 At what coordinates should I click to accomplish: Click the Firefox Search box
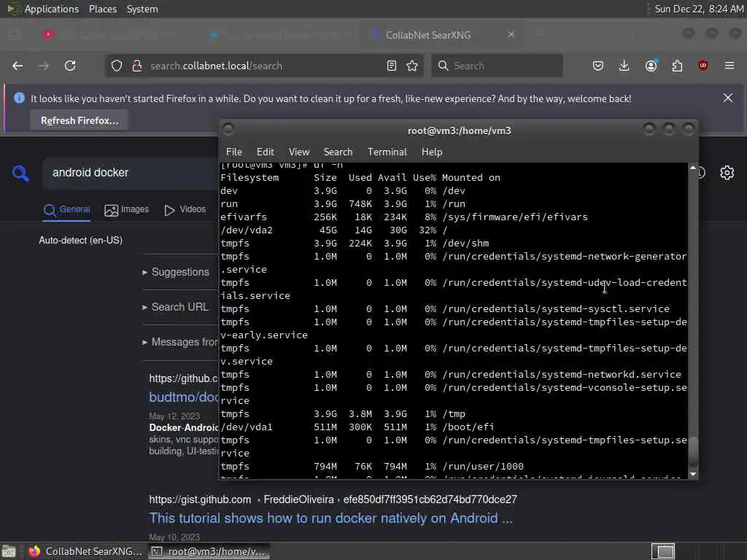click(497, 66)
